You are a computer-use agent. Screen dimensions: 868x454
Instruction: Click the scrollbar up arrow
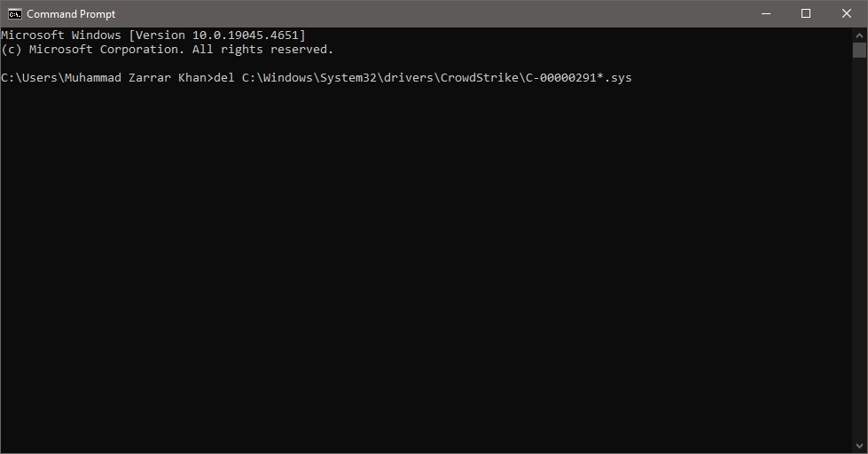[859, 34]
